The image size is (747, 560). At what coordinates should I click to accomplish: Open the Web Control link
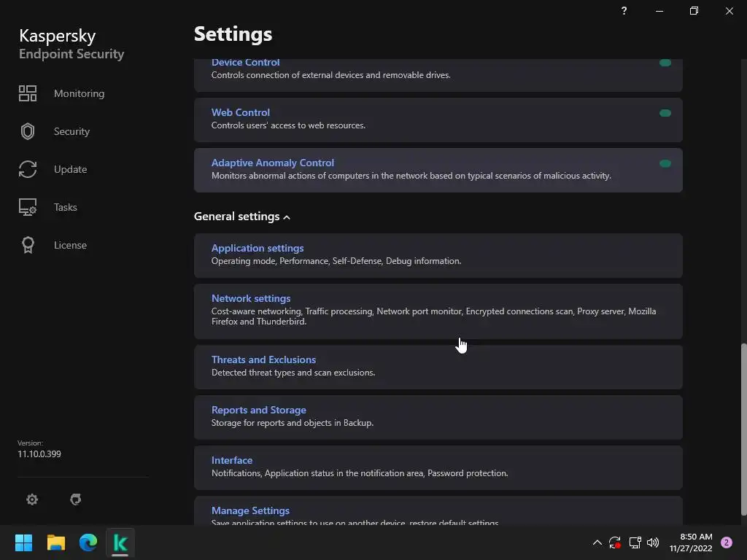click(241, 112)
